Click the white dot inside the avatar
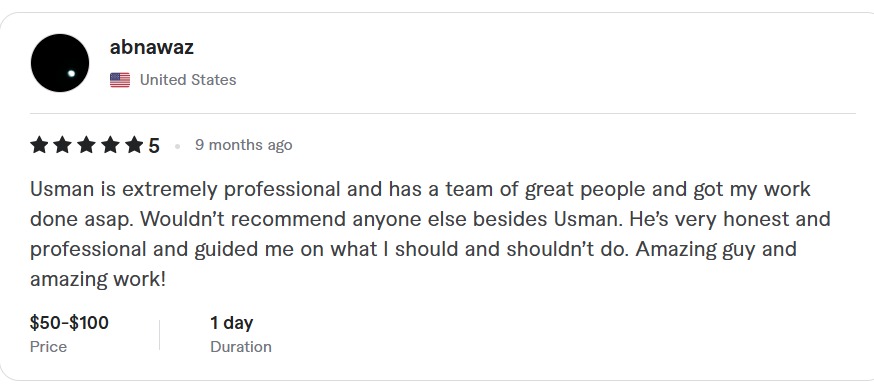Viewport: 874px width, 388px height. pos(71,74)
